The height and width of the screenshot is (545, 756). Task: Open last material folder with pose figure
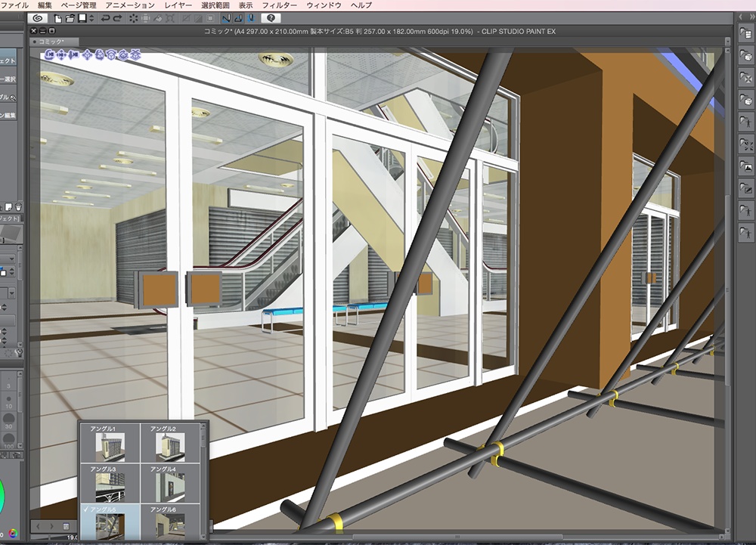(x=746, y=234)
